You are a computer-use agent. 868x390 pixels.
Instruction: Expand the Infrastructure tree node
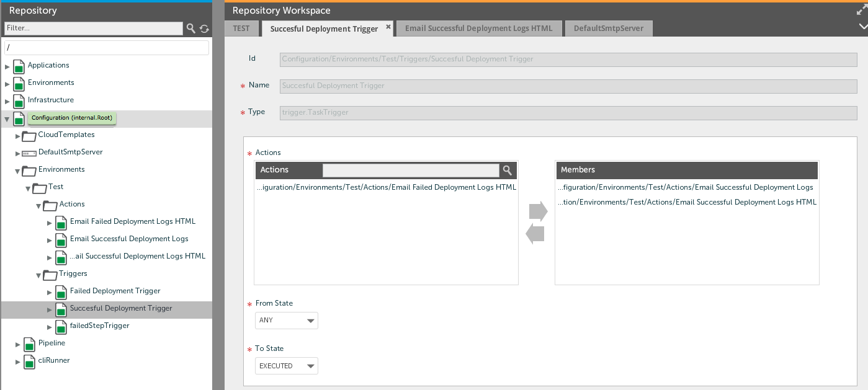[7, 101]
